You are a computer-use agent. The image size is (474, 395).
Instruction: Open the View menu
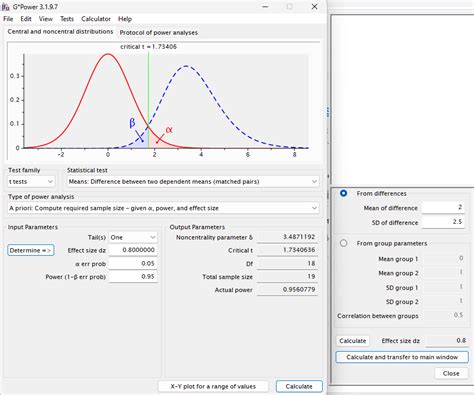(46, 19)
